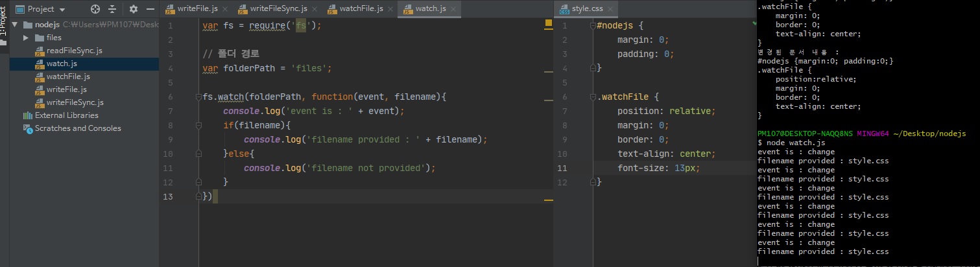Image resolution: width=980 pixels, height=267 pixels.
Task: Fold the fs.watch function block at line 6
Action: click(198, 97)
